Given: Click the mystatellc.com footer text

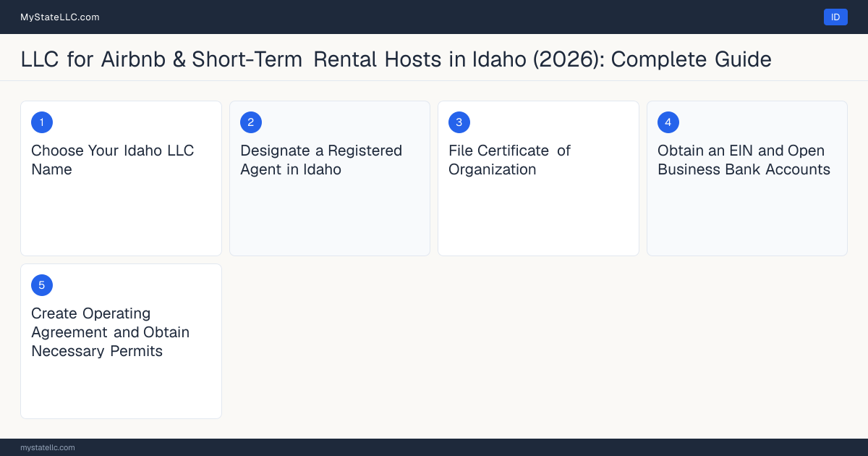Looking at the screenshot, I should coord(48,447).
